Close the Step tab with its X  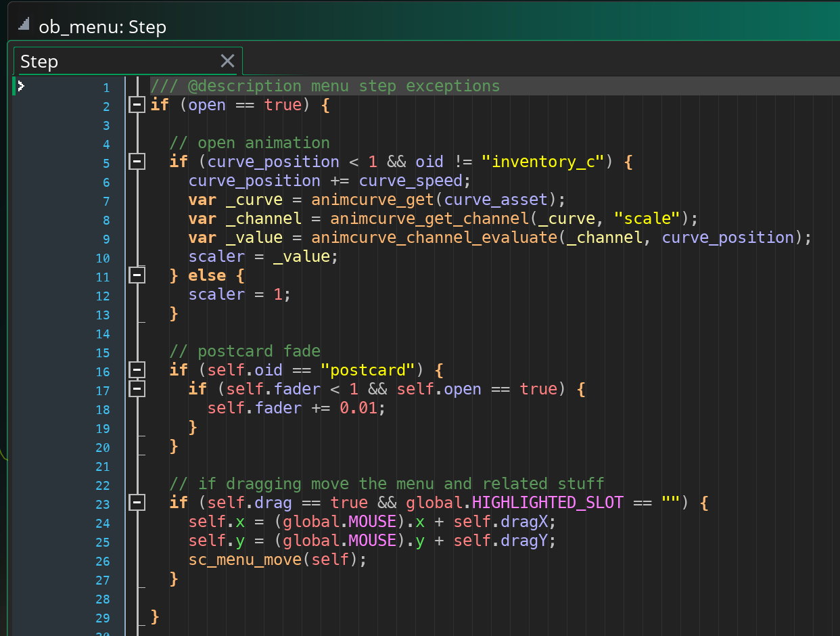[x=228, y=61]
